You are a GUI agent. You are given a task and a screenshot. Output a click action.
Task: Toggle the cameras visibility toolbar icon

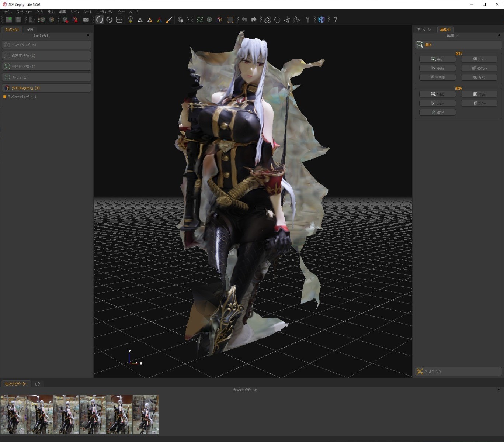[x=180, y=20]
